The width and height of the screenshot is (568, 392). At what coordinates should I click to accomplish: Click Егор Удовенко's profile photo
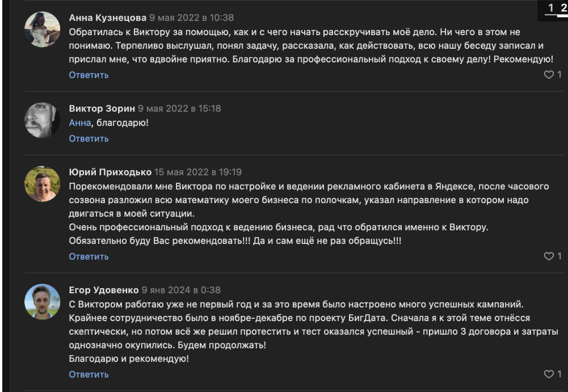tap(43, 302)
